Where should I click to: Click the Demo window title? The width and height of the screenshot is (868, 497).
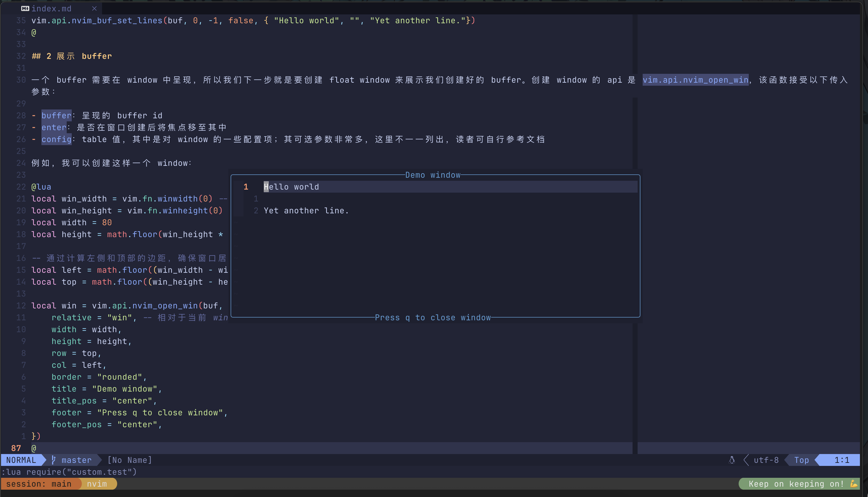click(x=433, y=175)
